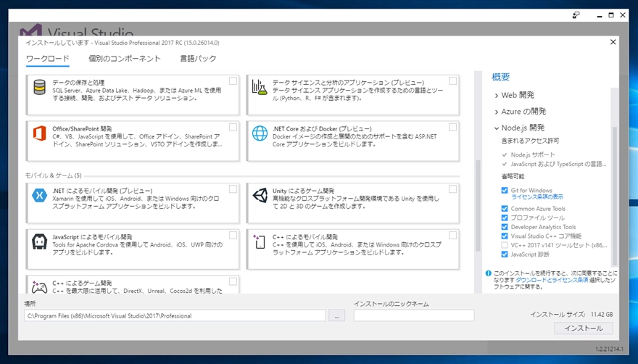
Task: Click the Cordova JavaScript mobile icon
Action: click(39, 241)
